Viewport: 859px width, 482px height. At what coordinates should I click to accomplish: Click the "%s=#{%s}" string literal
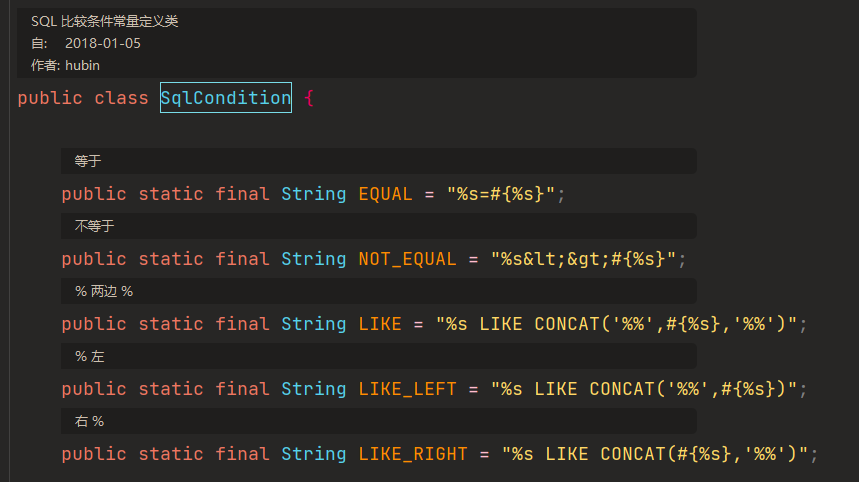point(500,194)
